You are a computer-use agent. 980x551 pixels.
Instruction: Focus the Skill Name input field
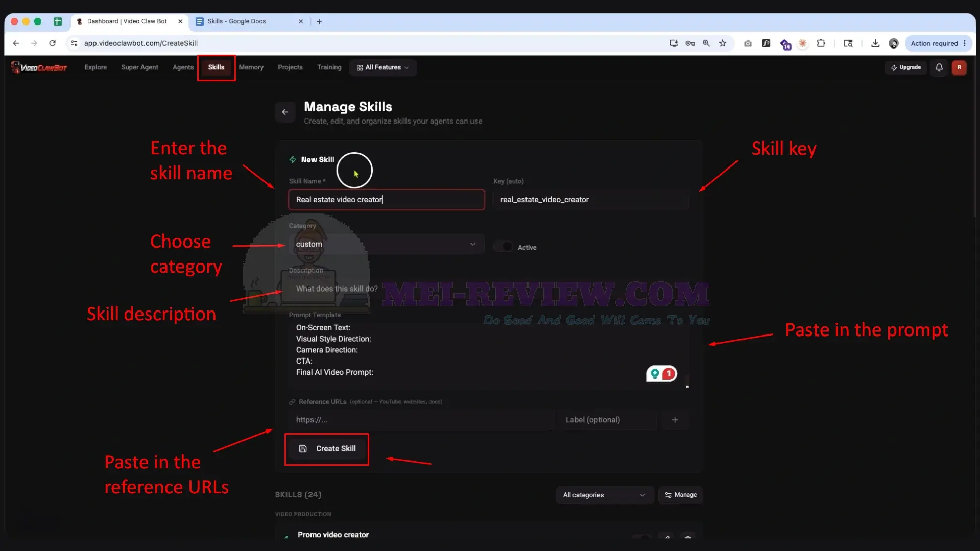pyautogui.click(x=386, y=200)
